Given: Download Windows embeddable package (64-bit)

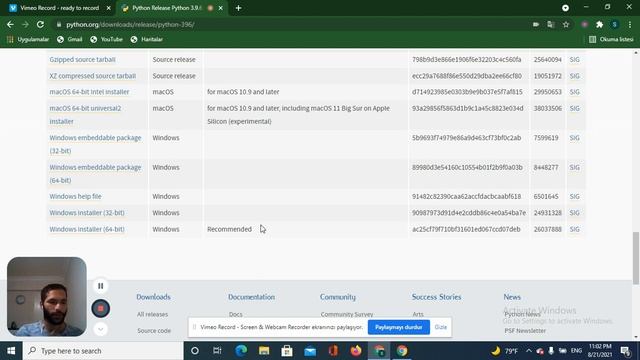Looking at the screenshot, I should pyautogui.click(x=95, y=174).
